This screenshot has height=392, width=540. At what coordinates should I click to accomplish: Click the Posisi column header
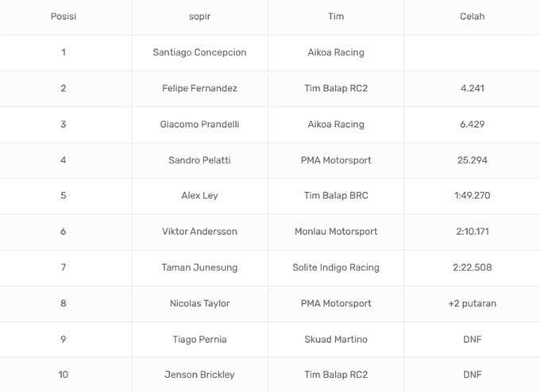click(x=64, y=16)
